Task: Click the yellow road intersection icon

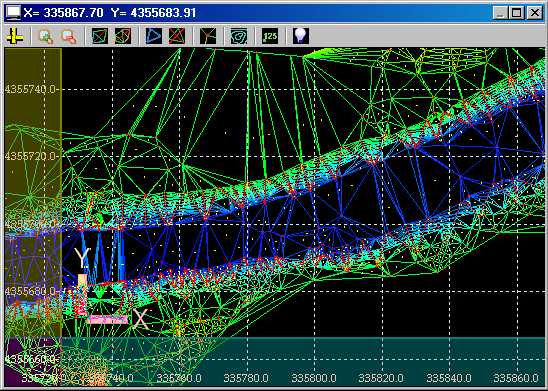Action: point(15,36)
